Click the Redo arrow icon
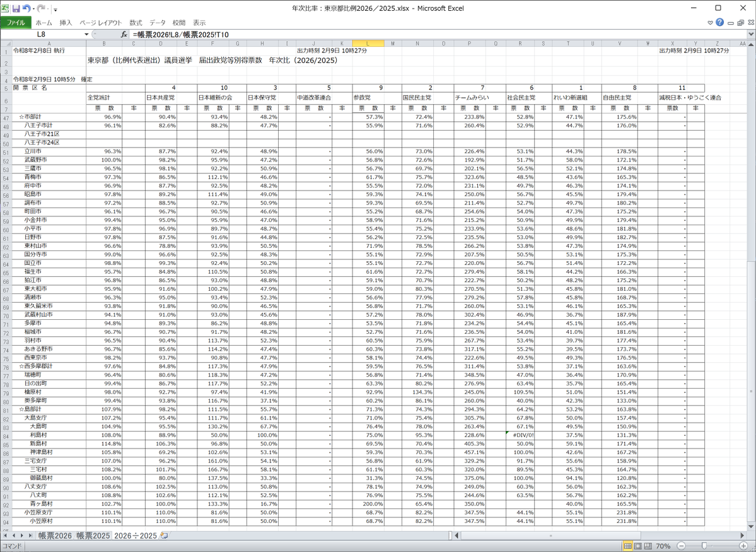Image resolution: width=756 pixels, height=552 pixels. pyautogui.click(x=40, y=9)
